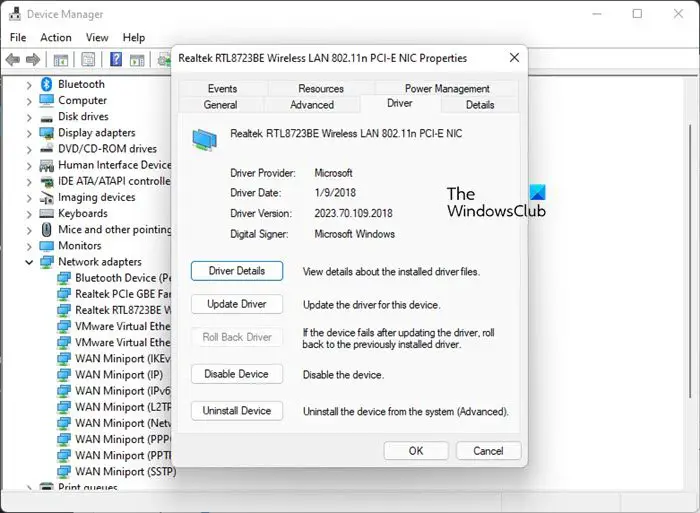Select the Imaging devices icon
The image size is (700, 513).
click(x=46, y=197)
